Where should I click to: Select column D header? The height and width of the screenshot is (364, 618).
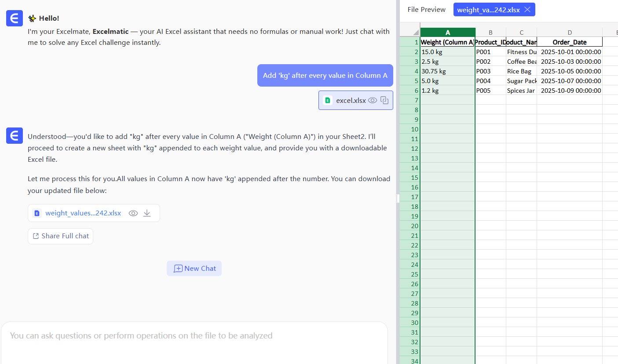[x=570, y=33]
